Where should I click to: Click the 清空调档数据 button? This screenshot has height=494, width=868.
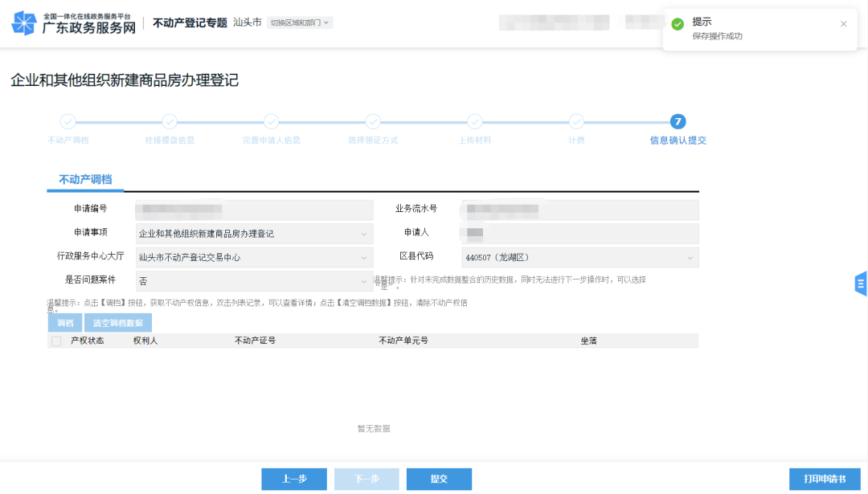(x=119, y=320)
